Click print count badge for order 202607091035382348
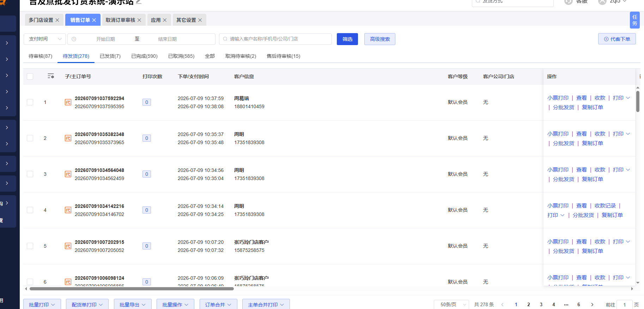This screenshot has height=309, width=644. coord(147,138)
